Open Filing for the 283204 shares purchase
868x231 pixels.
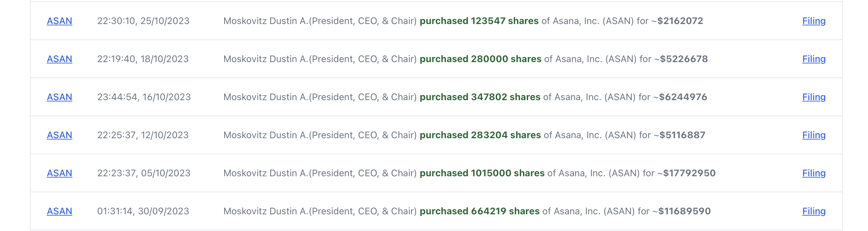pyautogui.click(x=813, y=135)
